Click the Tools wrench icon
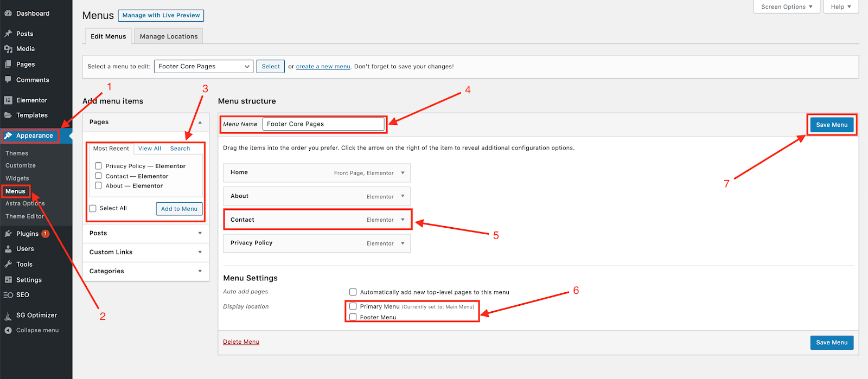The width and height of the screenshot is (868, 379). pos(8,265)
